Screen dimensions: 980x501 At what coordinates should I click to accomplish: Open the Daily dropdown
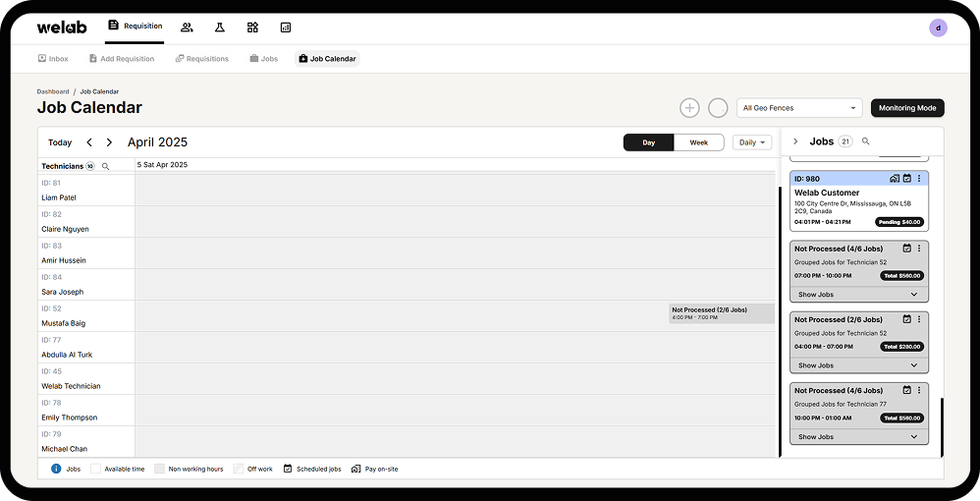coord(752,142)
